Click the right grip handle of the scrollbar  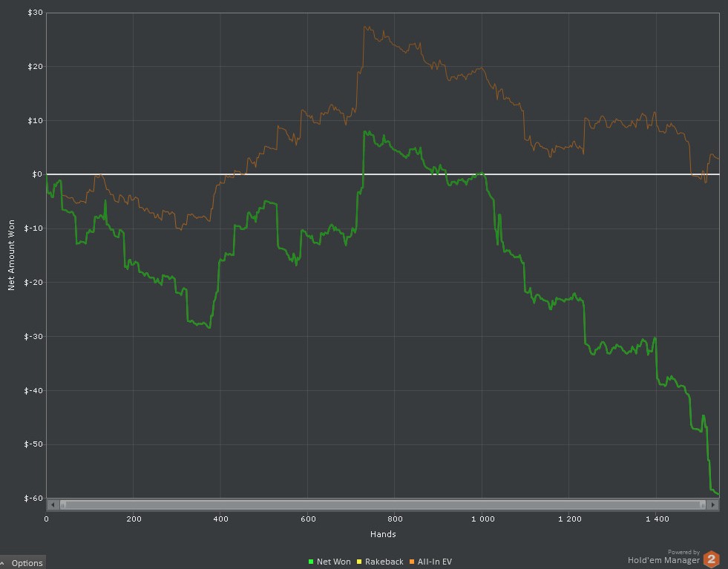pos(702,505)
